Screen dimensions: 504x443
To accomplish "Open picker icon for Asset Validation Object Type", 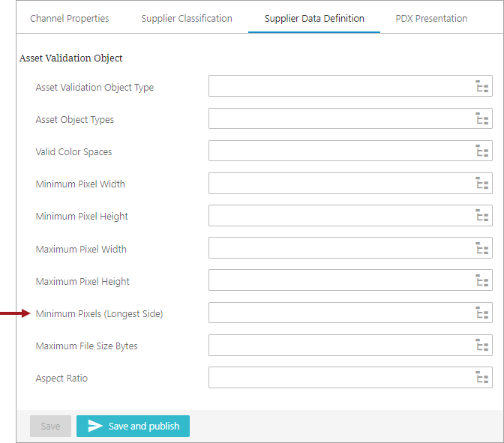I will click(482, 86).
